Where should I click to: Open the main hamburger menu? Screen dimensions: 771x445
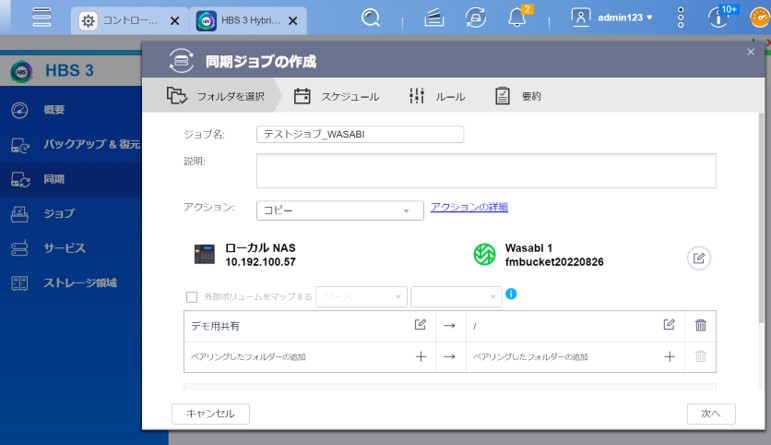(x=41, y=18)
